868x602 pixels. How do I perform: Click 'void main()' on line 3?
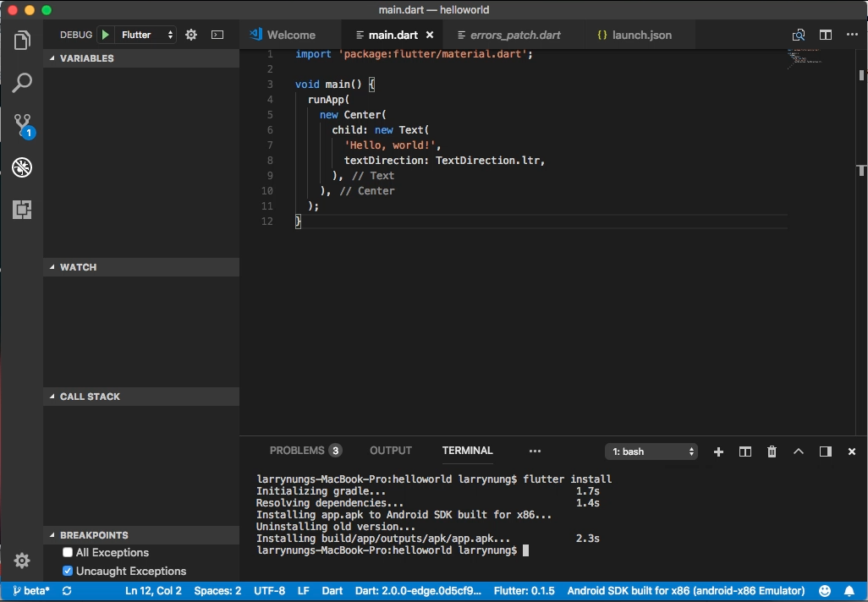point(328,84)
